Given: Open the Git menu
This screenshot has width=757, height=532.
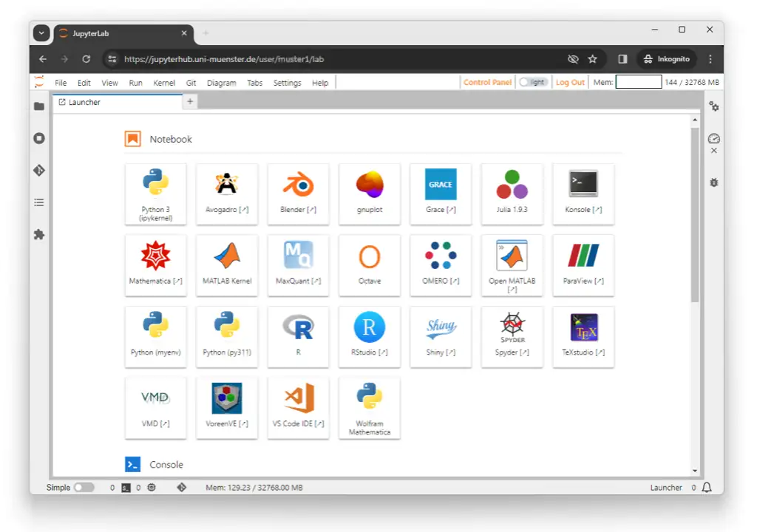Looking at the screenshot, I should coord(191,83).
